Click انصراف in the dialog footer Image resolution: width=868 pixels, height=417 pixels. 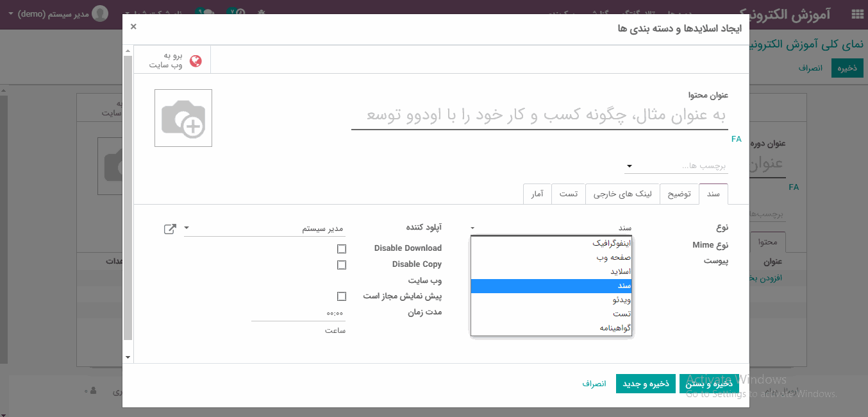coord(594,384)
